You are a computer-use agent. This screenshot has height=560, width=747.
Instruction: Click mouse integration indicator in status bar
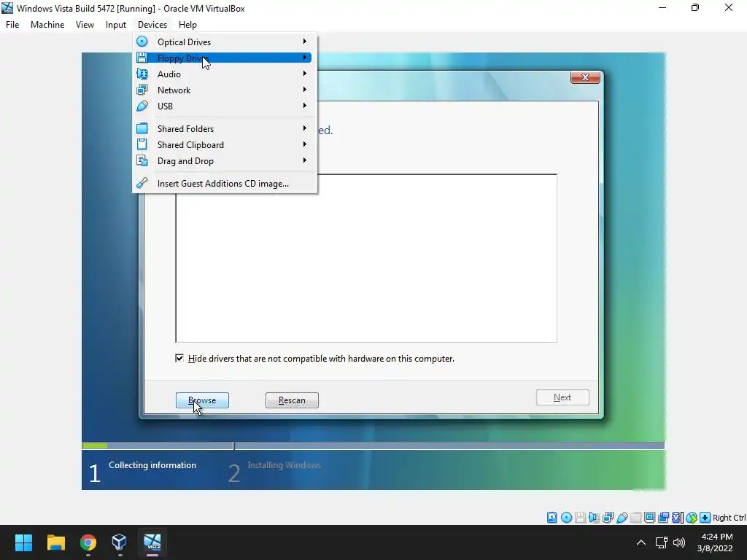click(692, 518)
